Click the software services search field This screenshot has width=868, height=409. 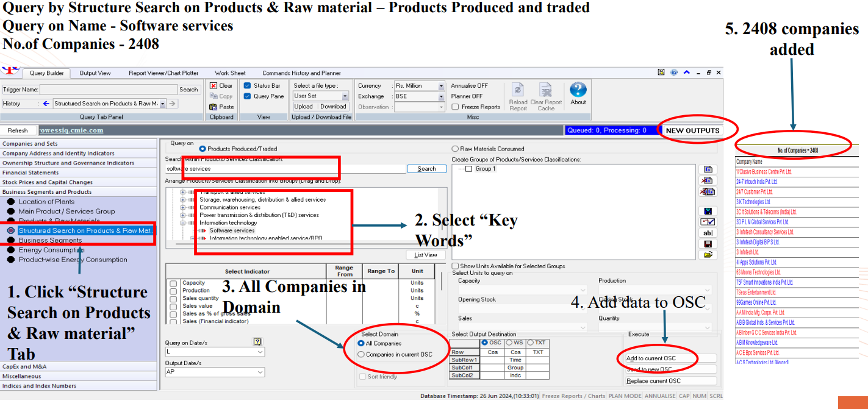[x=284, y=169]
